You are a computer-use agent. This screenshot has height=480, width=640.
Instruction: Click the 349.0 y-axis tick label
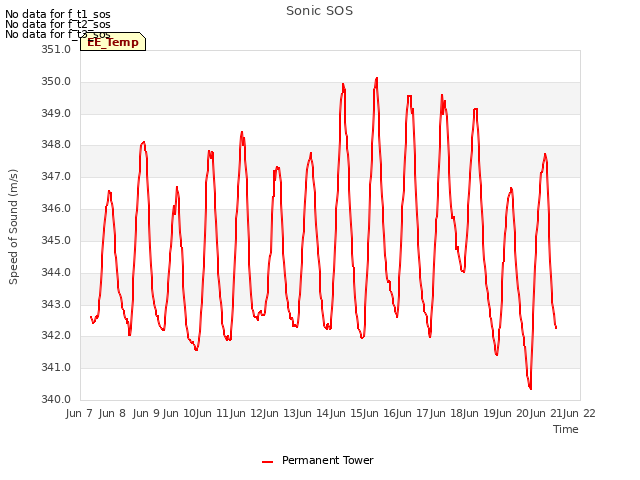[x=56, y=113]
